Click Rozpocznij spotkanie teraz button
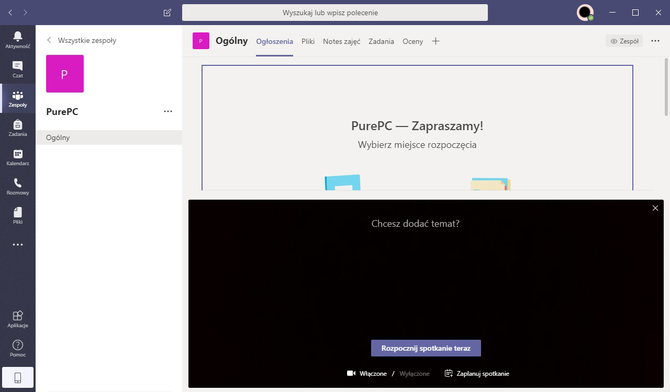This screenshot has width=670, height=392. click(x=426, y=348)
